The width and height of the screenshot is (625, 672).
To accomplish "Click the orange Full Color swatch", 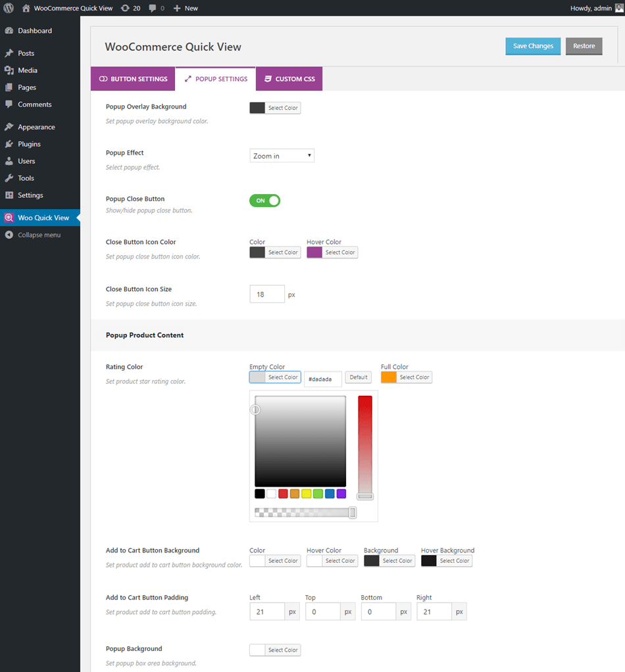I will click(389, 377).
